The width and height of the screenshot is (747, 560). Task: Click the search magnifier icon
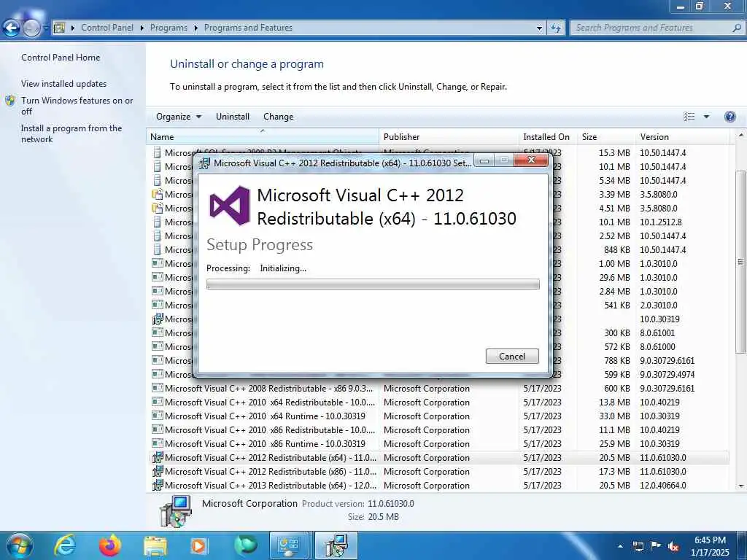(737, 28)
